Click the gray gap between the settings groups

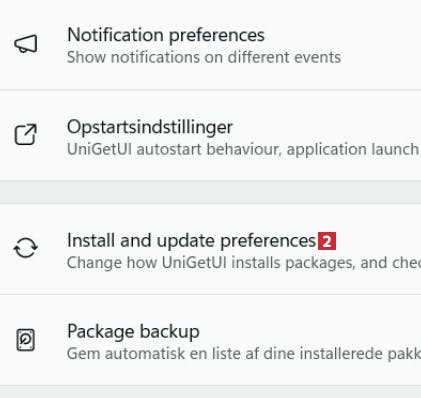[210, 192]
